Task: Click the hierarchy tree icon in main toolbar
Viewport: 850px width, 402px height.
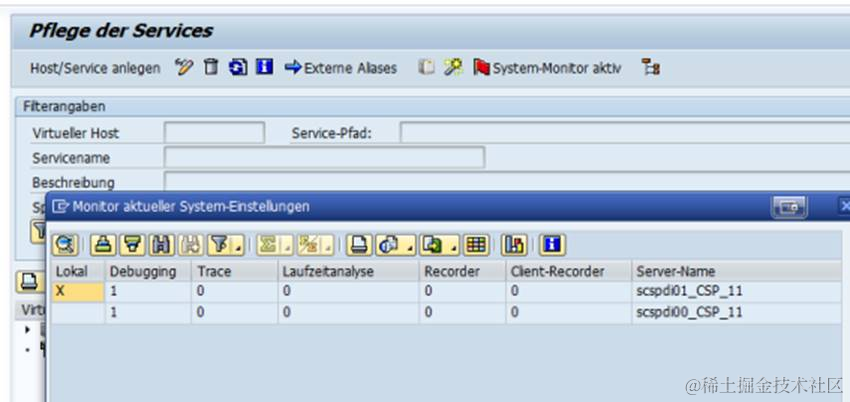Action: [x=651, y=68]
